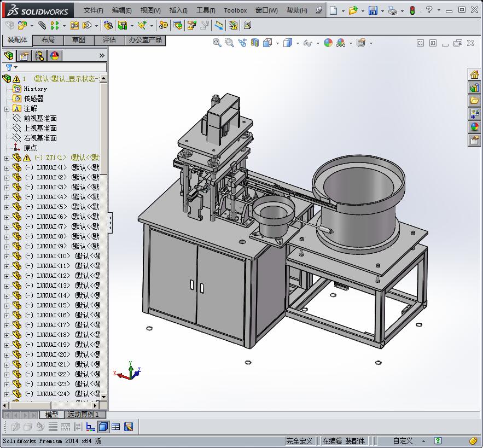Click the 自定义 units button in status bar
Image resolution: width=483 pixels, height=448 pixels.
[x=403, y=441]
